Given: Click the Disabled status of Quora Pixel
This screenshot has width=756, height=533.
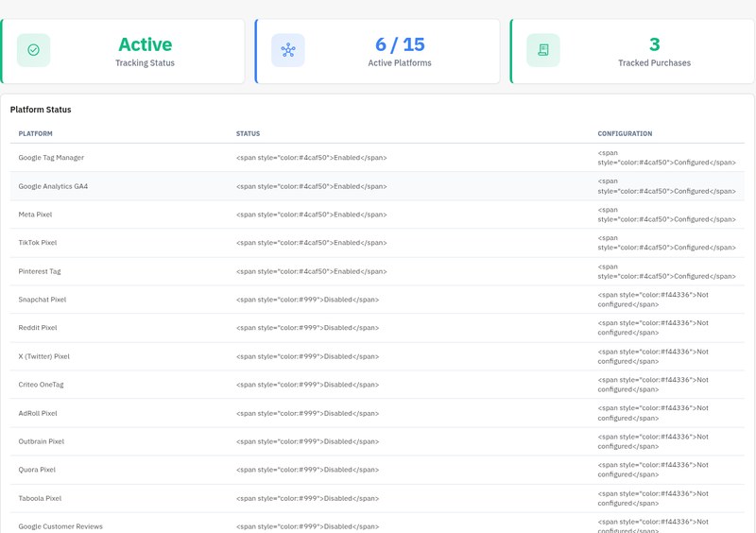Looking at the screenshot, I should point(308,470).
